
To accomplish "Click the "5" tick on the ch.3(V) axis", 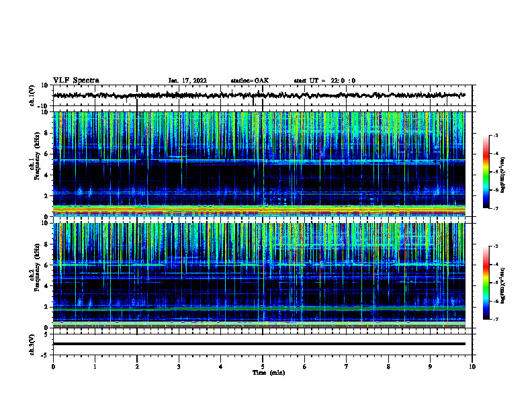I will (x=46, y=334).
